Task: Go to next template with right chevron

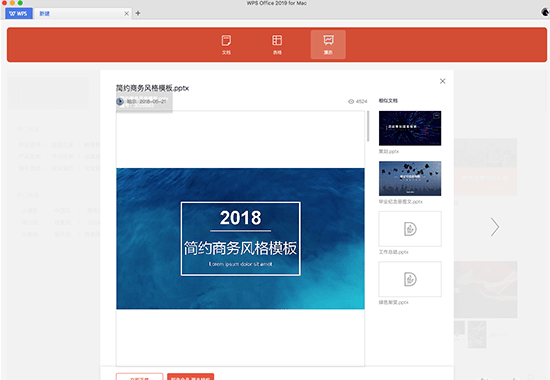Action: coord(495,227)
